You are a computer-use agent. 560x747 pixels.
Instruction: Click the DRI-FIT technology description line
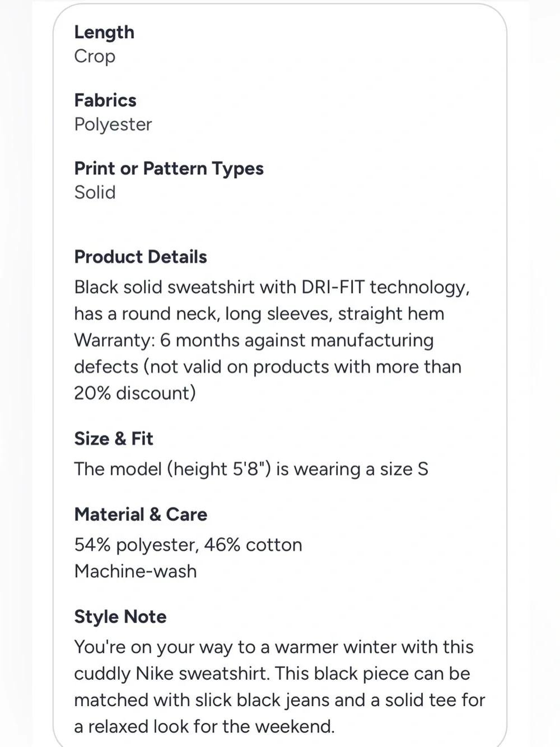(272, 287)
